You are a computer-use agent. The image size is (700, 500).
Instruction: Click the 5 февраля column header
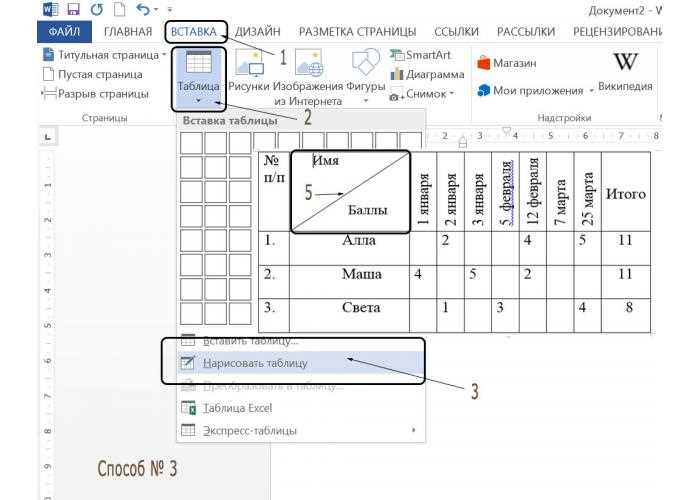coord(506,193)
